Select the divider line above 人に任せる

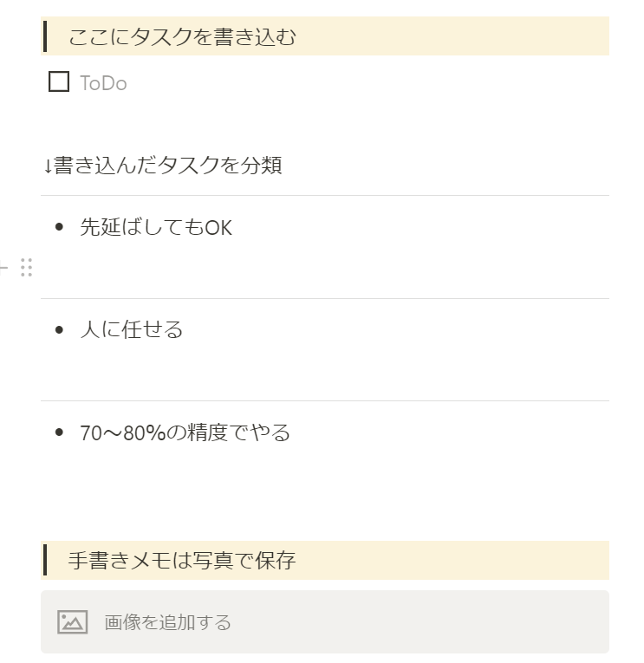point(325,298)
